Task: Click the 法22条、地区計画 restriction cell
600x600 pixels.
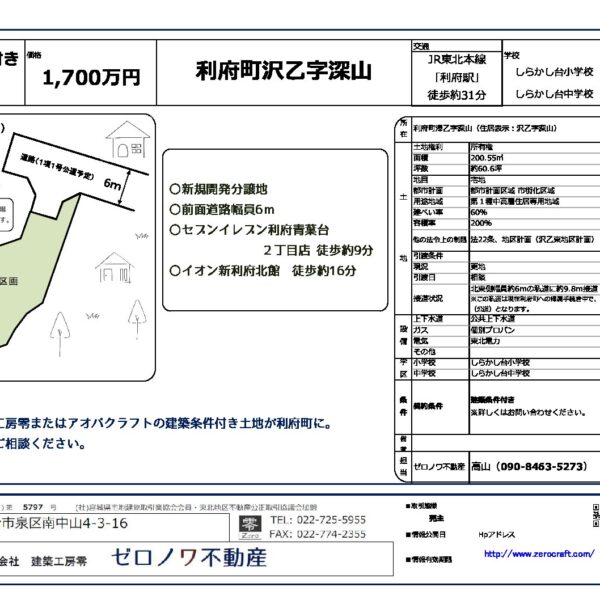Action: coord(532,239)
